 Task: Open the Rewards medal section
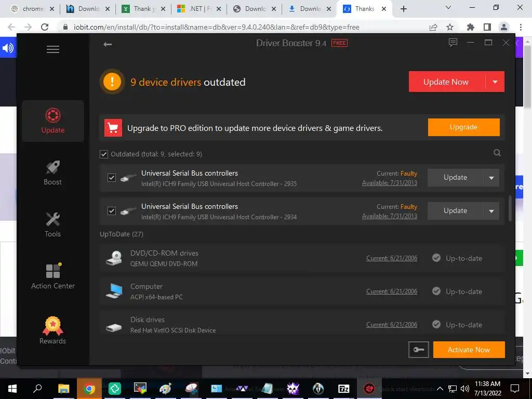53,330
